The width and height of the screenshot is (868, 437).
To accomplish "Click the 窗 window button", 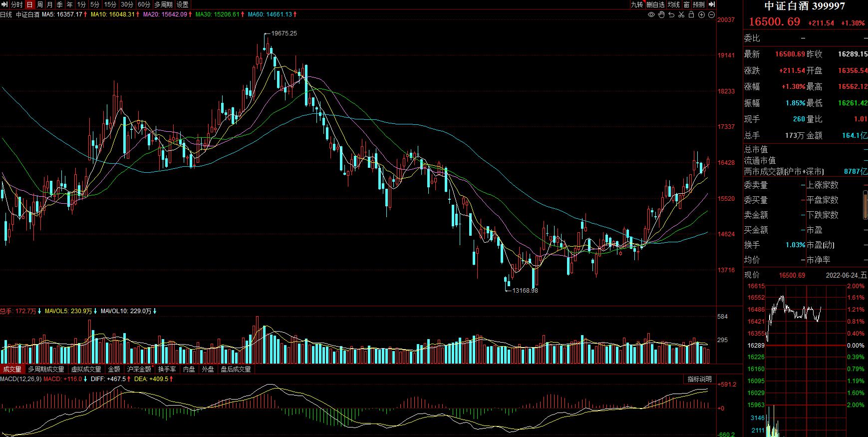I will 686,4.
